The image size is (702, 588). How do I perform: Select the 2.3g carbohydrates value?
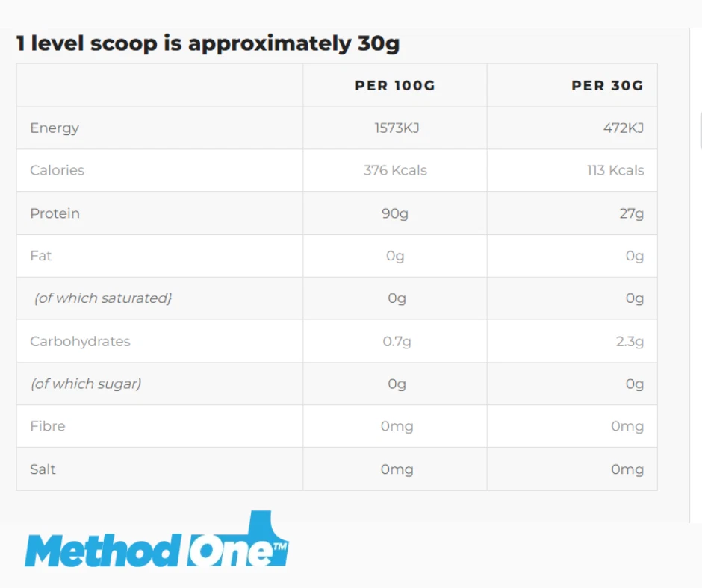tap(630, 341)
